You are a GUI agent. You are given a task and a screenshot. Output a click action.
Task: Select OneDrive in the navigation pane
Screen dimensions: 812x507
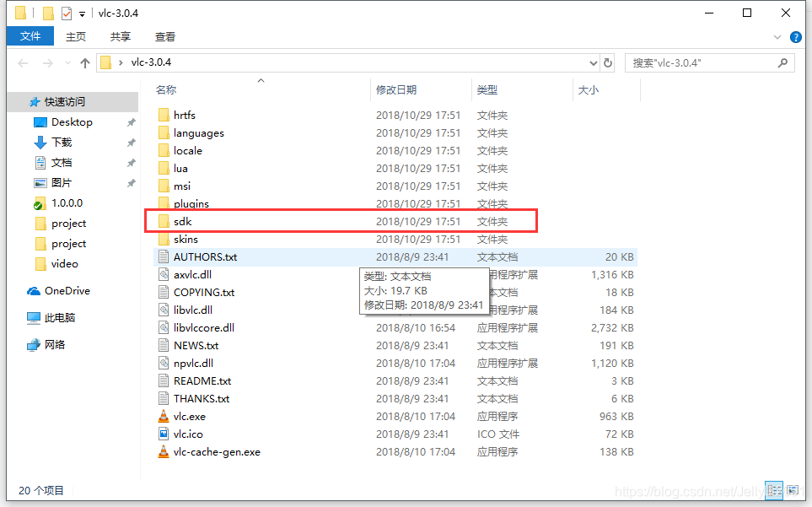click(67, 290)
